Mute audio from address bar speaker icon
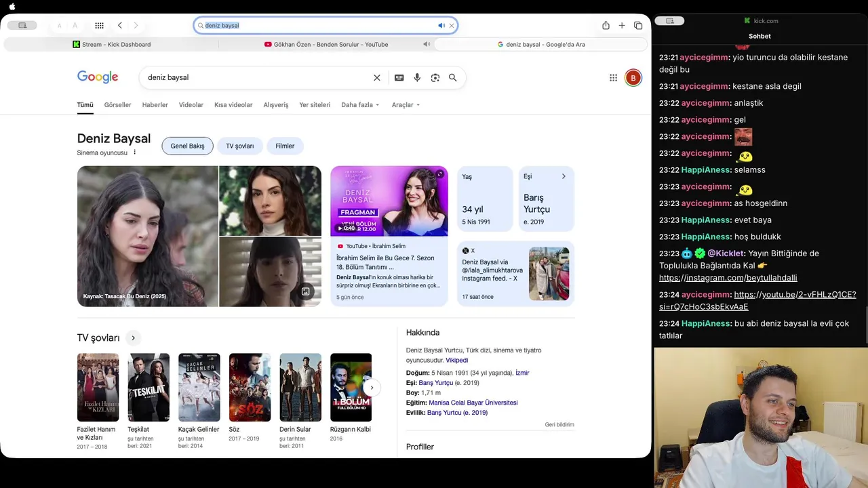The height and width of the screenshot is (488, 868). 441,26
